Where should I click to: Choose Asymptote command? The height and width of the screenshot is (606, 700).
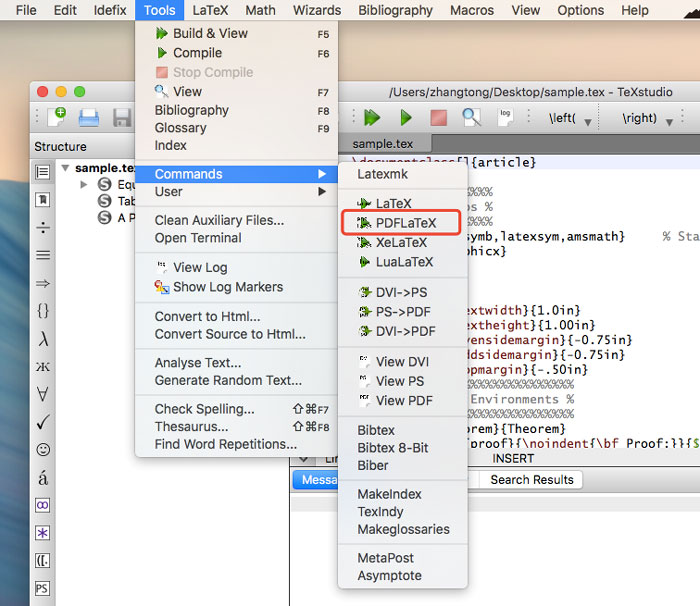click(403, 575)
